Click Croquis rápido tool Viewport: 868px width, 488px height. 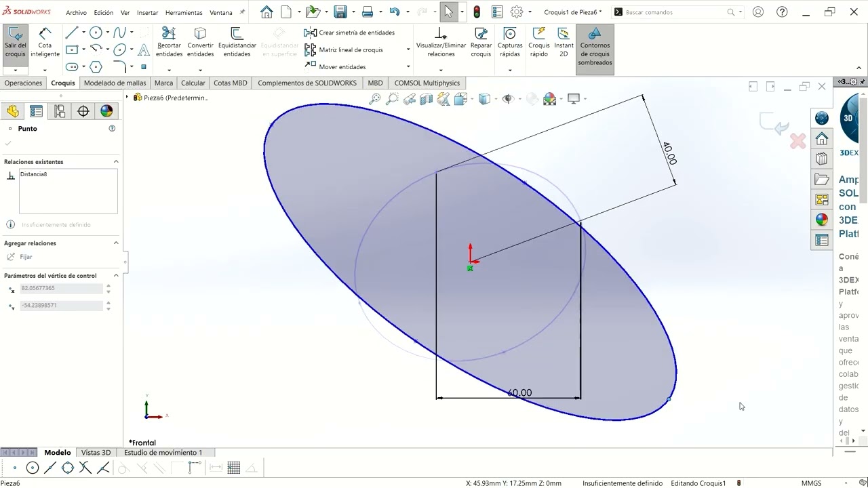[x=539, y=43]
